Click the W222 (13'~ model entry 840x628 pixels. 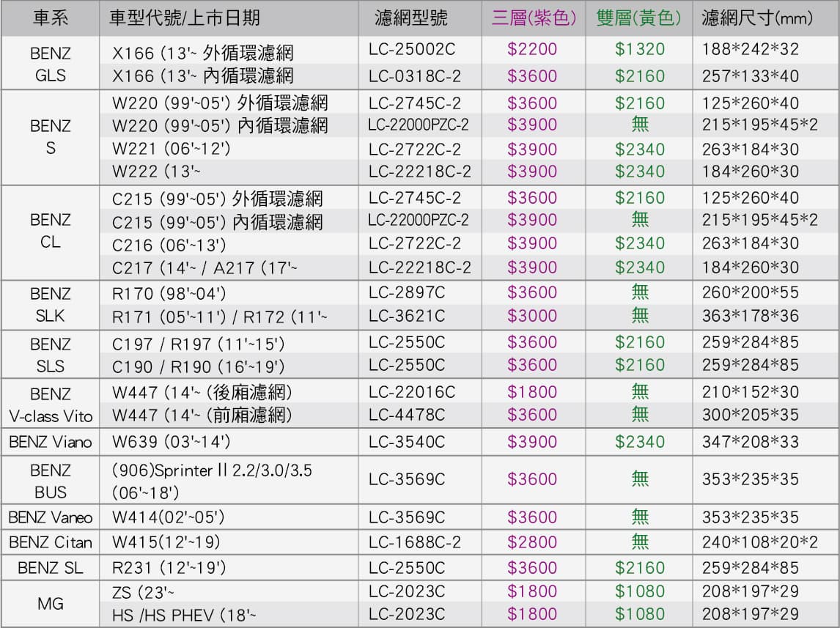pyautogui.click(x=156, y=171)
